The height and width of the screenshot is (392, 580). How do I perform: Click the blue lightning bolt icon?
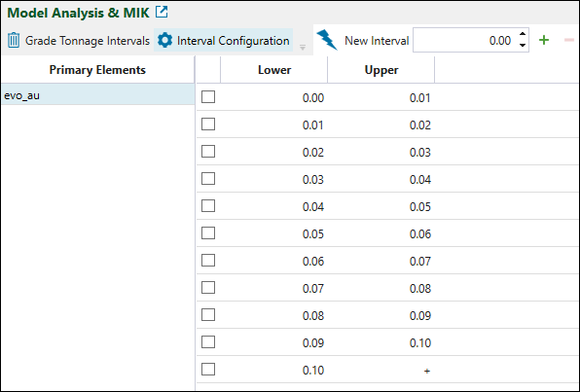pyautogui.click(x=327, y=40)
